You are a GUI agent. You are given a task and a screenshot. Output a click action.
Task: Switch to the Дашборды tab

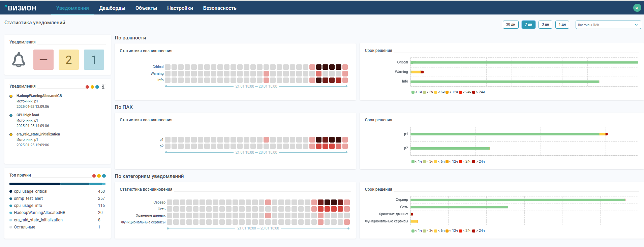112,8
